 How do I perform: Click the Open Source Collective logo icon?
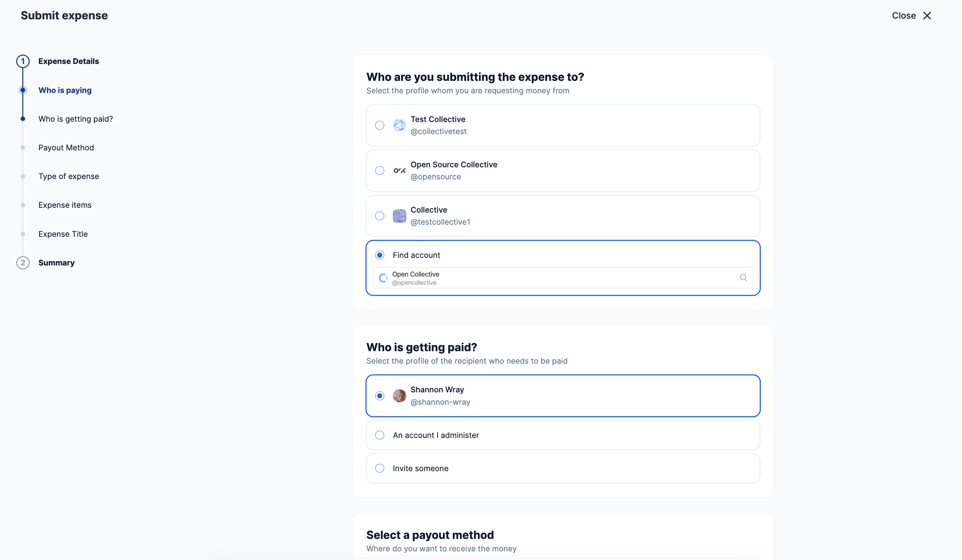click(x=399, y=171)
